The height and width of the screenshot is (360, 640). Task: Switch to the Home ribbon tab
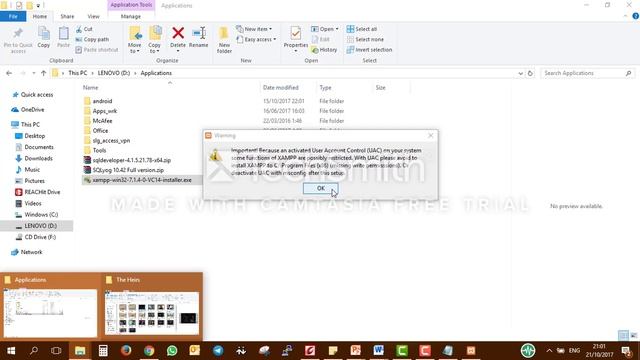tap(40, 16)
